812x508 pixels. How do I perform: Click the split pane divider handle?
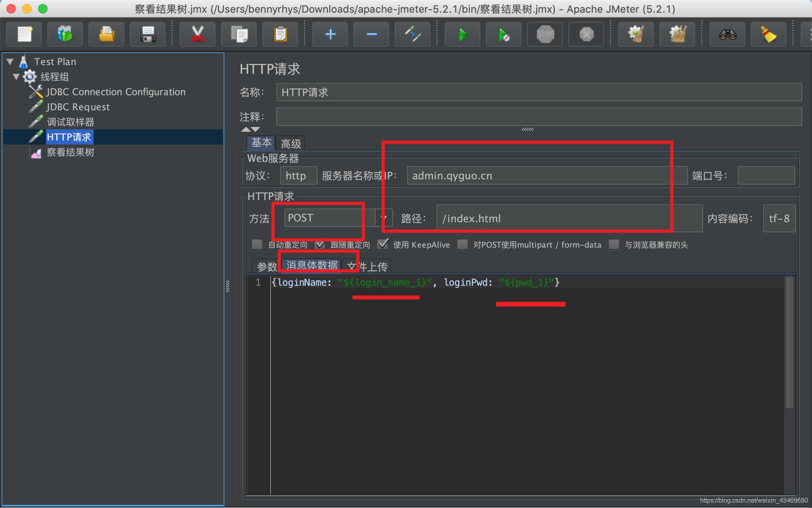[x=228, y=286]
